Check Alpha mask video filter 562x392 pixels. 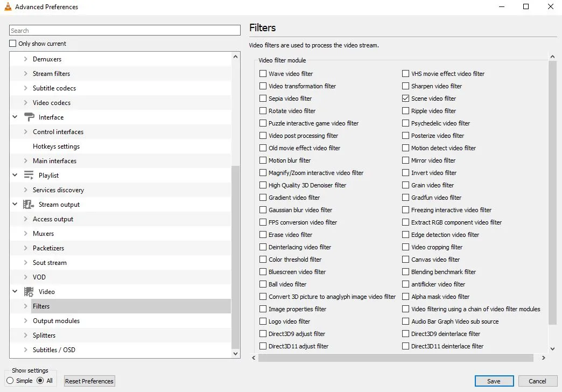pos(405,297)
